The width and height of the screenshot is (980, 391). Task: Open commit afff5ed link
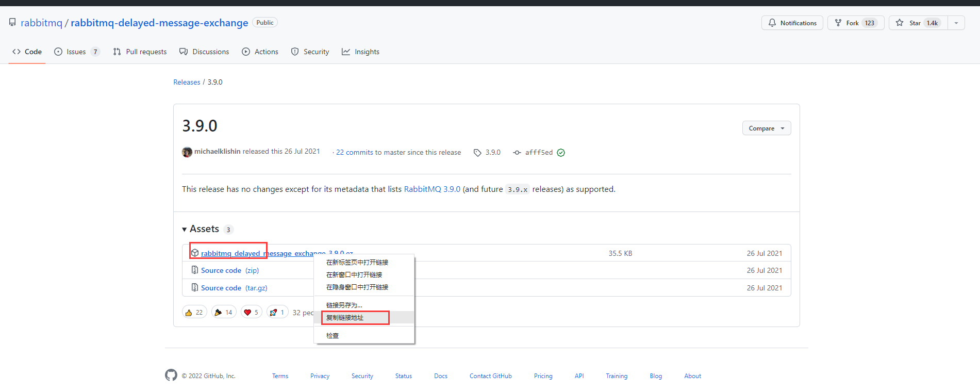point(539,152)
